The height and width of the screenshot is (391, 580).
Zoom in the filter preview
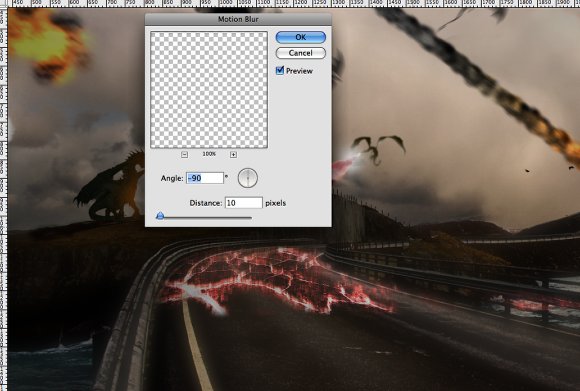click(x=233, y=155)
